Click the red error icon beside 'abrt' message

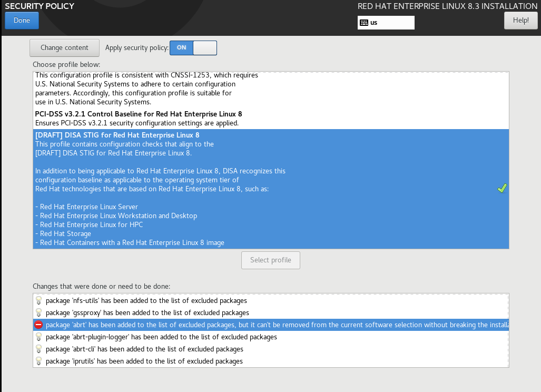click(x=38, y=325)
